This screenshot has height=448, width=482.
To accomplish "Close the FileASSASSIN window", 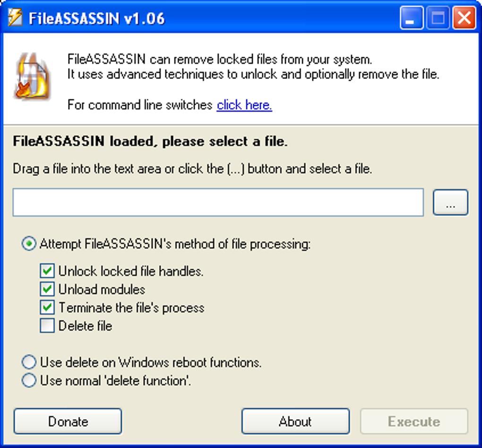I will [x=464, y=18].
